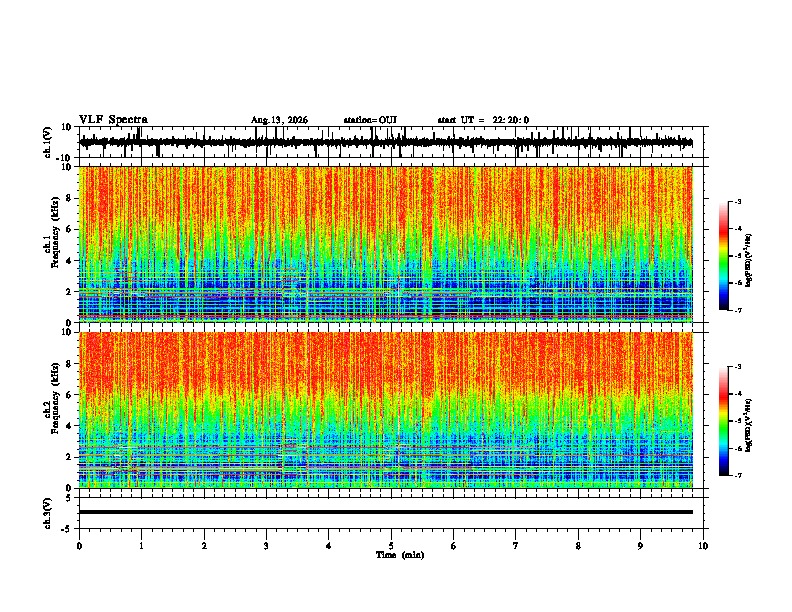Viewport: 792px width, 612px height.
Task: Select the 6 kHz tick on ch.2 frequency axis
Action: coord(69,394)
